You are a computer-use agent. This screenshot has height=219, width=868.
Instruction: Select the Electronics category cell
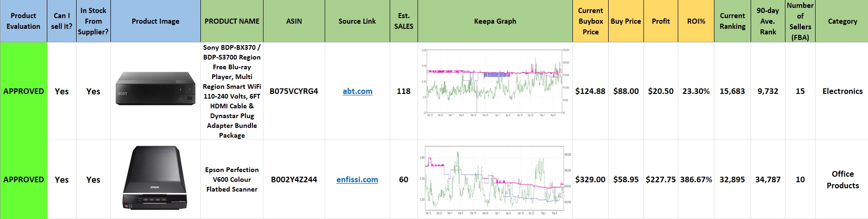pos(842,91)
